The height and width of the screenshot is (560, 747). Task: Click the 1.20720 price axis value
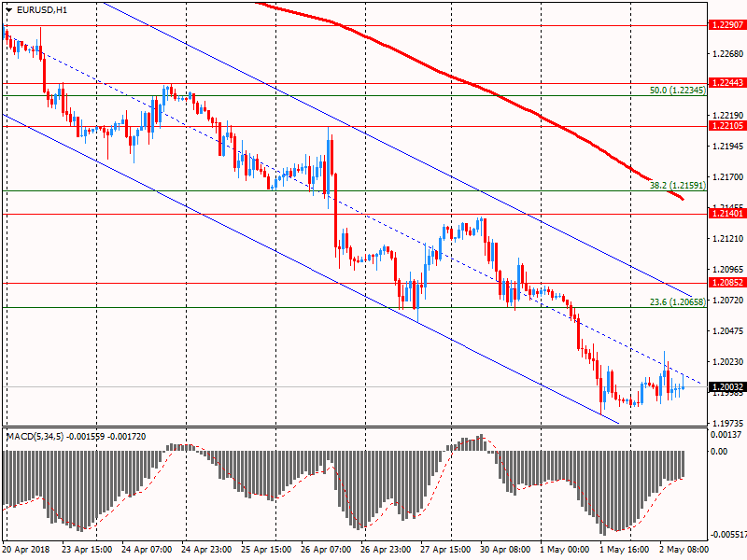point(728,300)
